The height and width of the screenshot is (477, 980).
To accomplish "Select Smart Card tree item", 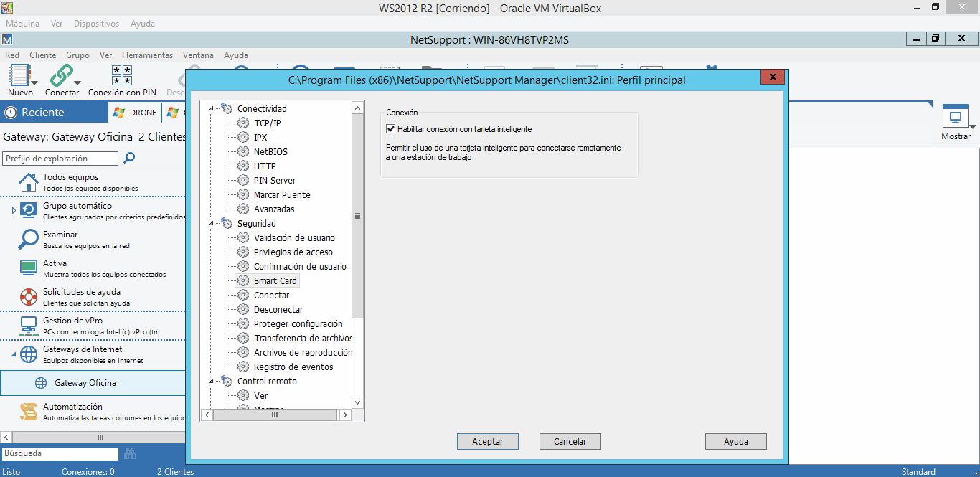I will point(275,281).
